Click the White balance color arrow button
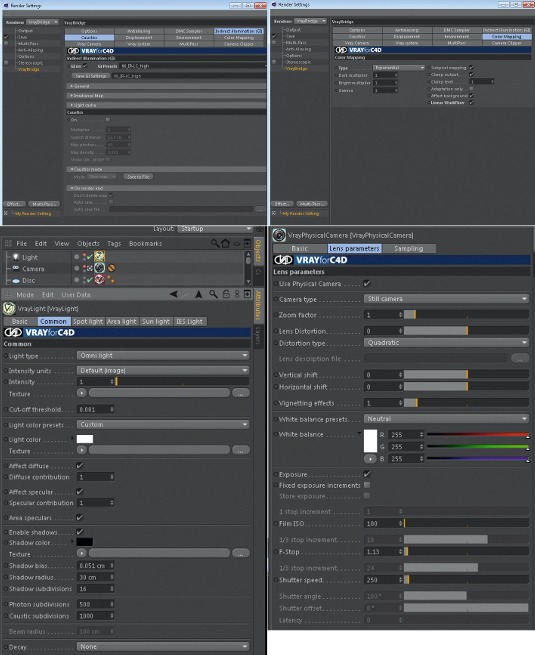 click(x=370, y=459)
